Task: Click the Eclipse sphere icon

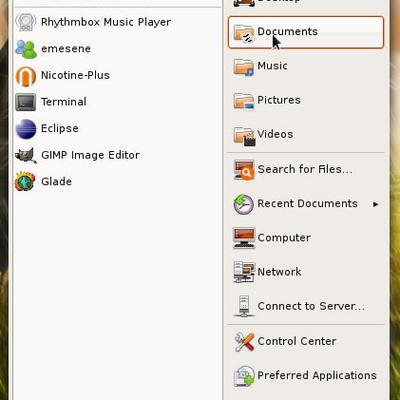Action: tap(26, 129)
